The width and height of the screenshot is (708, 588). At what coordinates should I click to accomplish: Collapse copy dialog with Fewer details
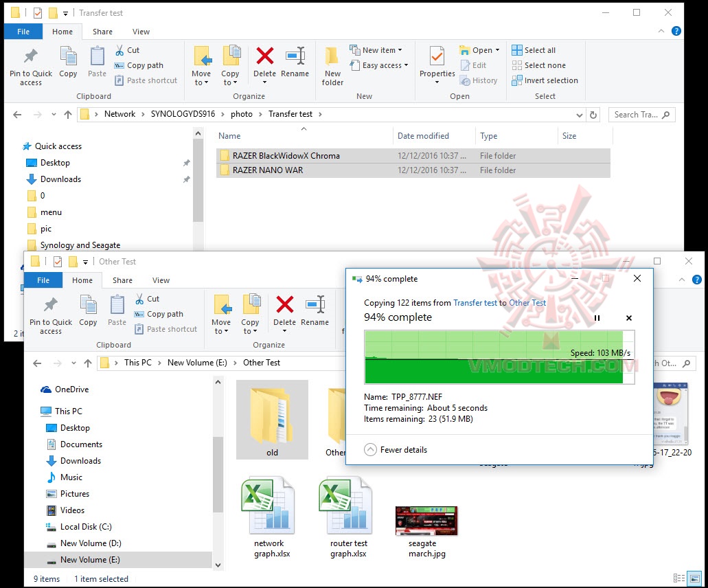click(396, 450)
